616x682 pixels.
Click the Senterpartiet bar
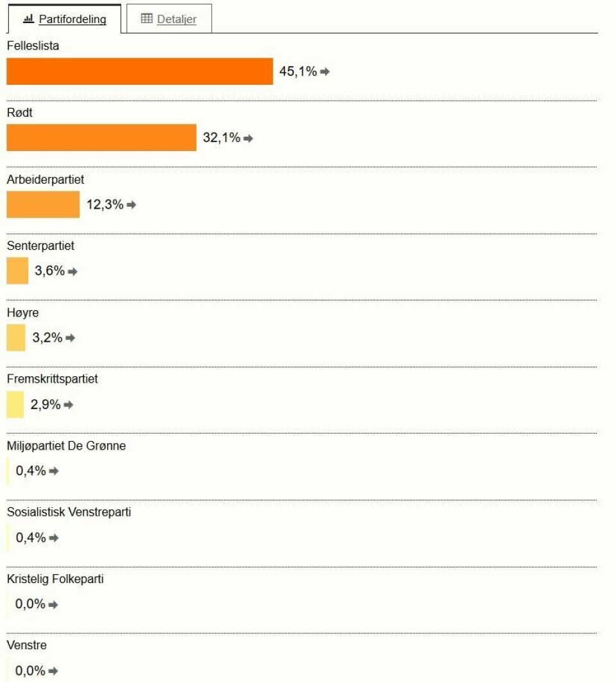tap(17, 271)
